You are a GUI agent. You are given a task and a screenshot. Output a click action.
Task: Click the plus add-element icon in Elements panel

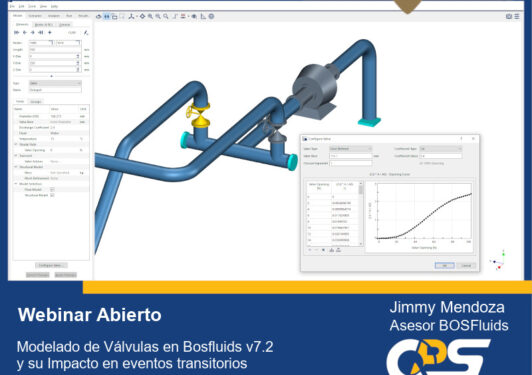(x=50, y=32)
